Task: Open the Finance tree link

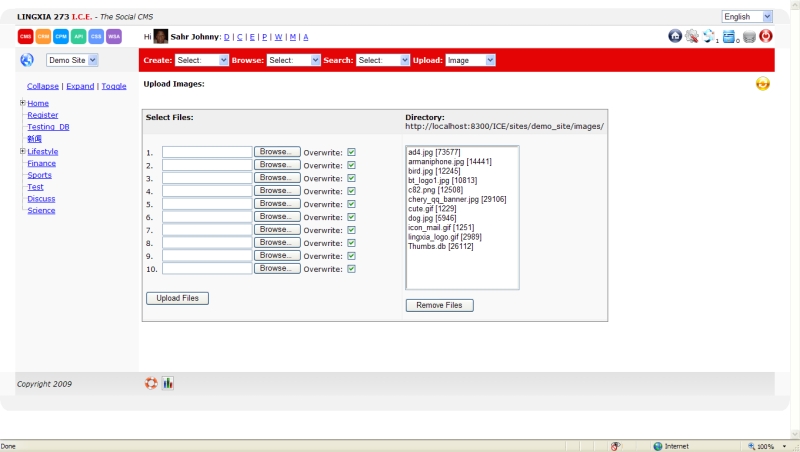Action: click(42, 163)
